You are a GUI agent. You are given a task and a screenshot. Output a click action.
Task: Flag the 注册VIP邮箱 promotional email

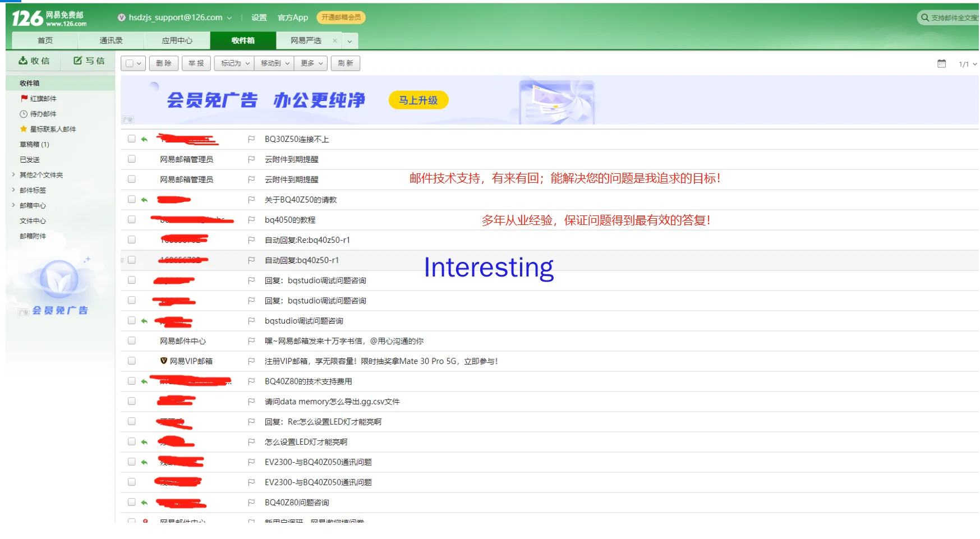pyautogui.click(x=251, y=361)
